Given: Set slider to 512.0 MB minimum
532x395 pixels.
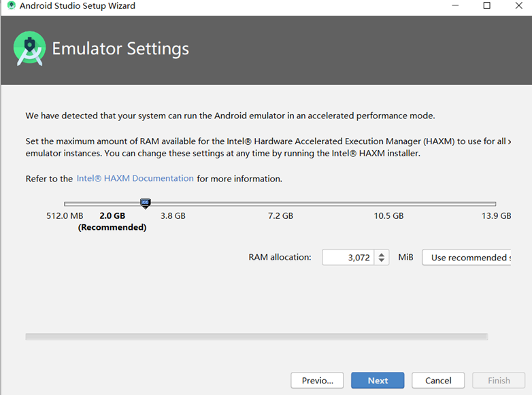Looking at the screenshot, I should [65, 204].
